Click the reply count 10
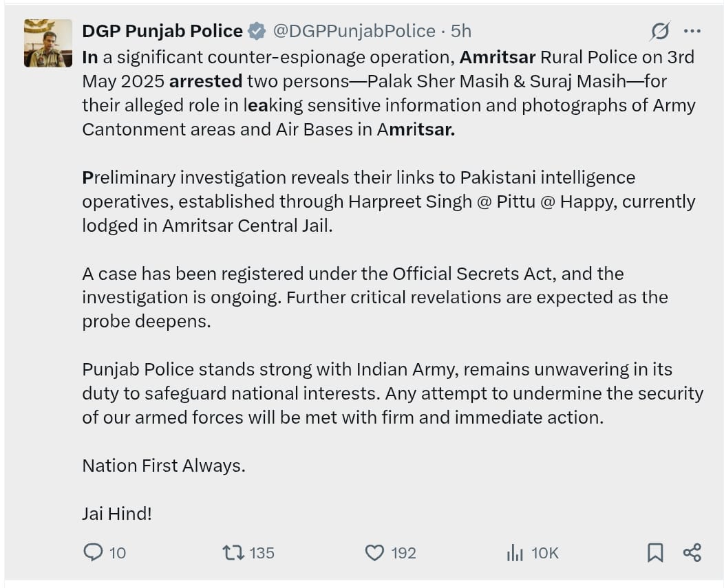 117,553
